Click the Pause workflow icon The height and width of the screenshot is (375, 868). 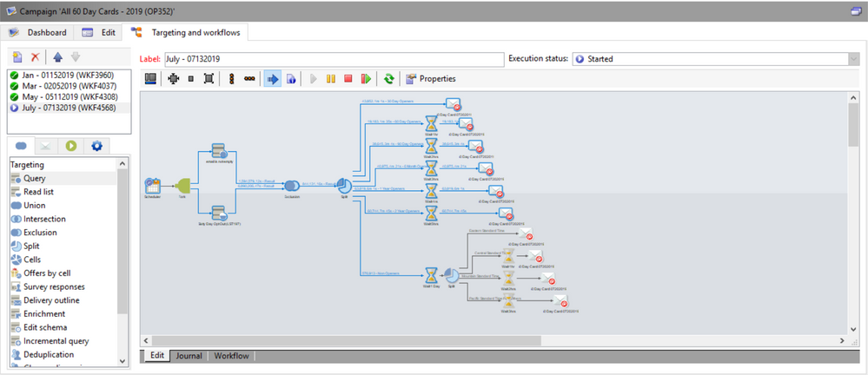(330, 79)
